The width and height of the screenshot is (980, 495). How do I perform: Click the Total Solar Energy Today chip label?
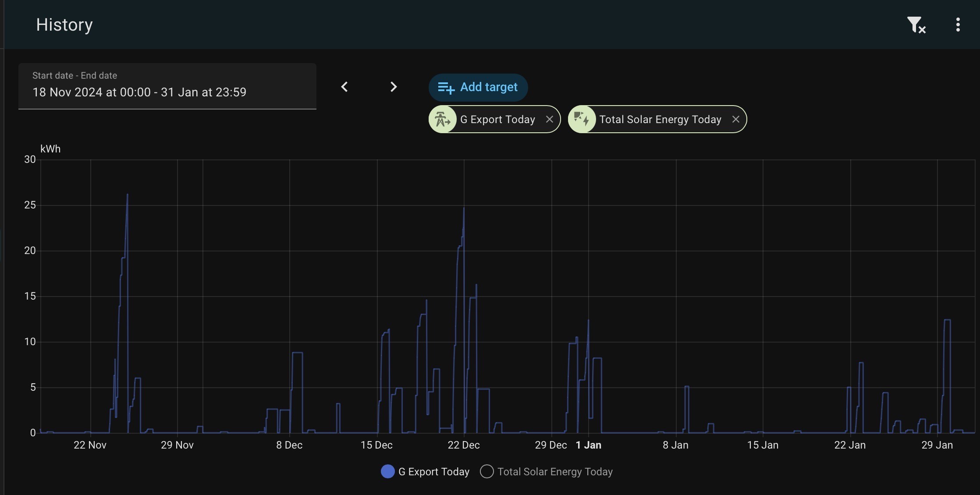(x=660, y=120)
